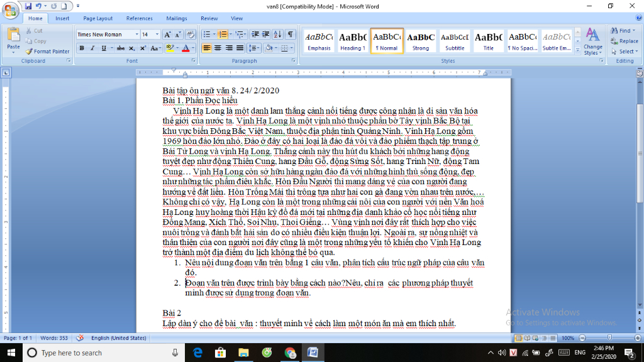Click the Change Styles button
The width and height of the screenshot is (644, 362).
click(592, 41)
